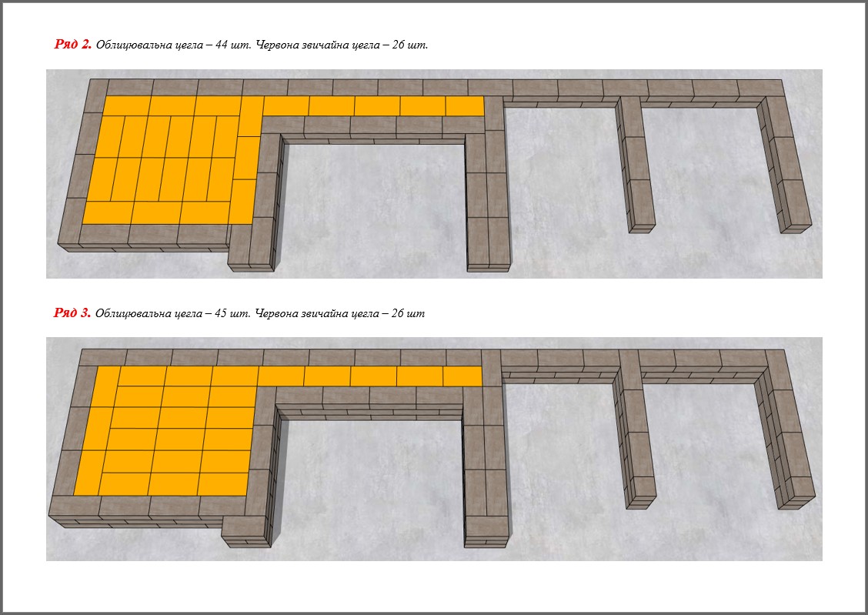
Task: Click the number 44 in the Ряд 2 caption
Action: click(224, 45)
